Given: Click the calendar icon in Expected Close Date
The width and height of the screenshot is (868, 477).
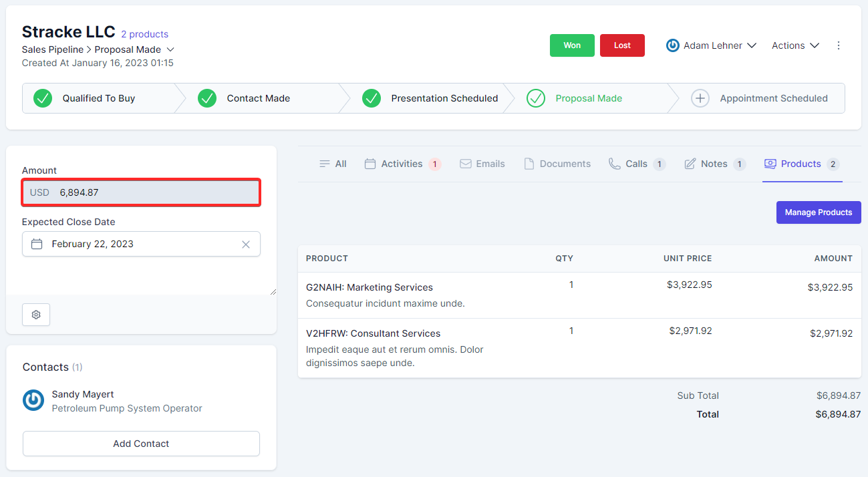Looking at the screenshot, I should click(x=37, y=244).
